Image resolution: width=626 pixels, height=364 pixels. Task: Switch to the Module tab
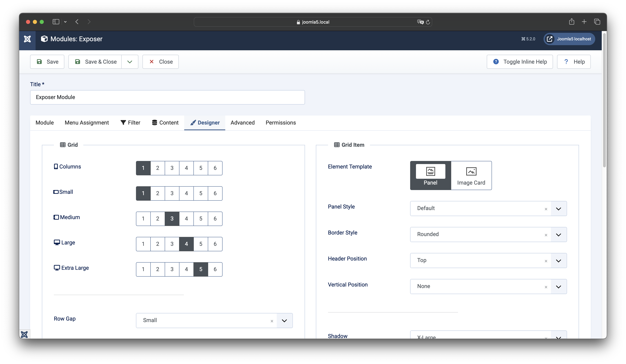45,123
